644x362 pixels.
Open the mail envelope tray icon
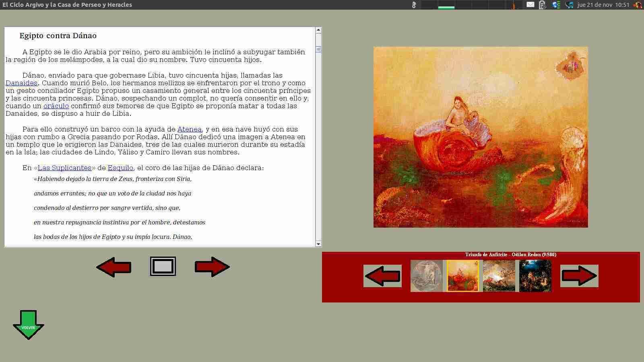point(530,5)
